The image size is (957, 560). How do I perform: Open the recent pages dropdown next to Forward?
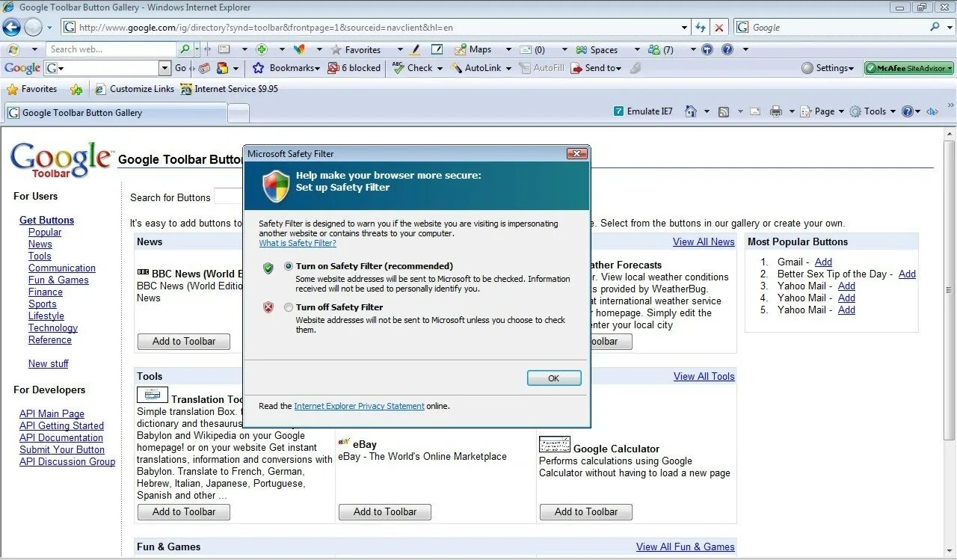click(50, 28)
